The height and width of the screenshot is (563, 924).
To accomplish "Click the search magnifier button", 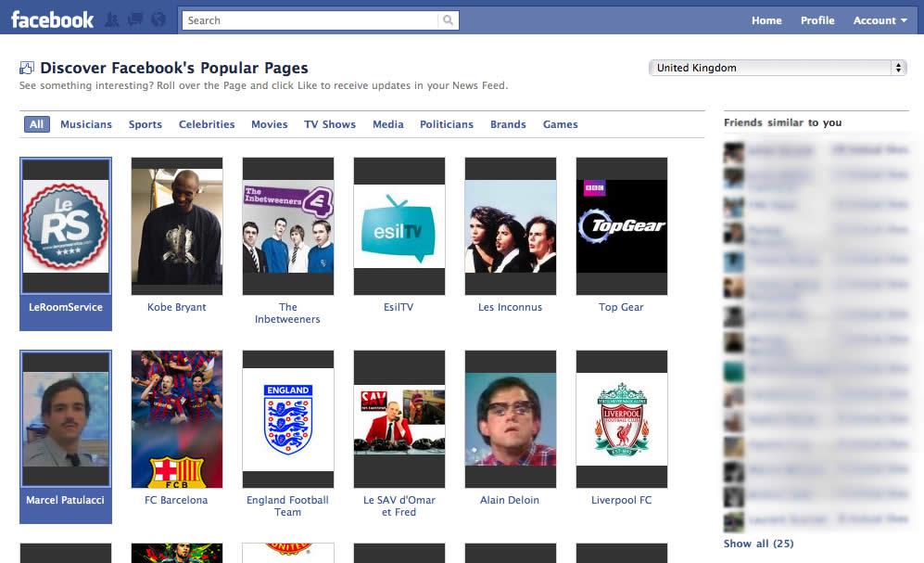I will click(448, 20).
